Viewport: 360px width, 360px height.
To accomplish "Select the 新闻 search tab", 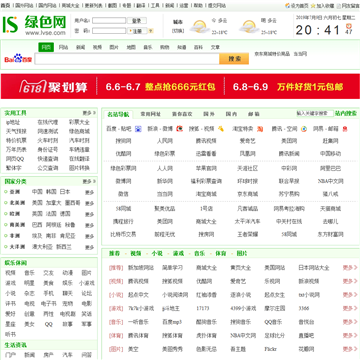I will click(x=80, y=47).
